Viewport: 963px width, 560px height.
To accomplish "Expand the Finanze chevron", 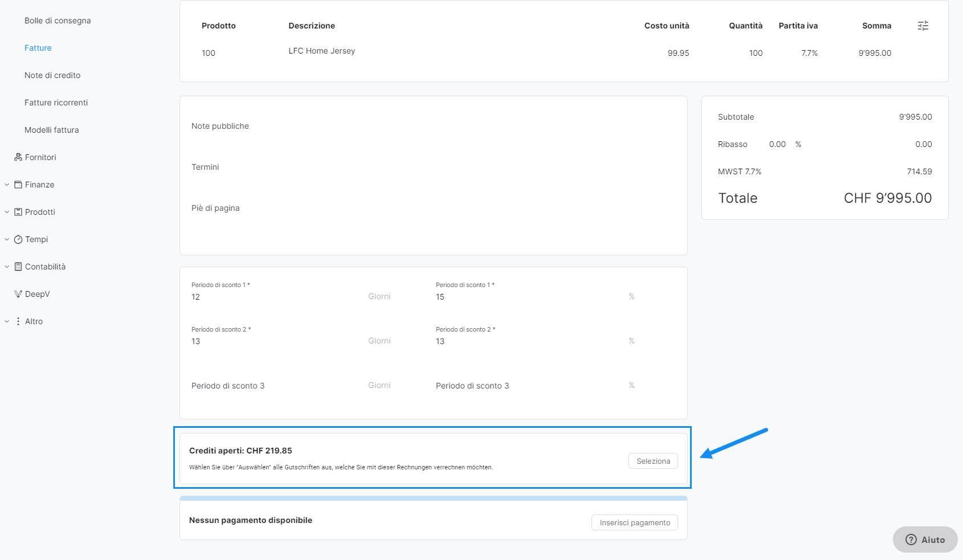I will tap(7, 185).
